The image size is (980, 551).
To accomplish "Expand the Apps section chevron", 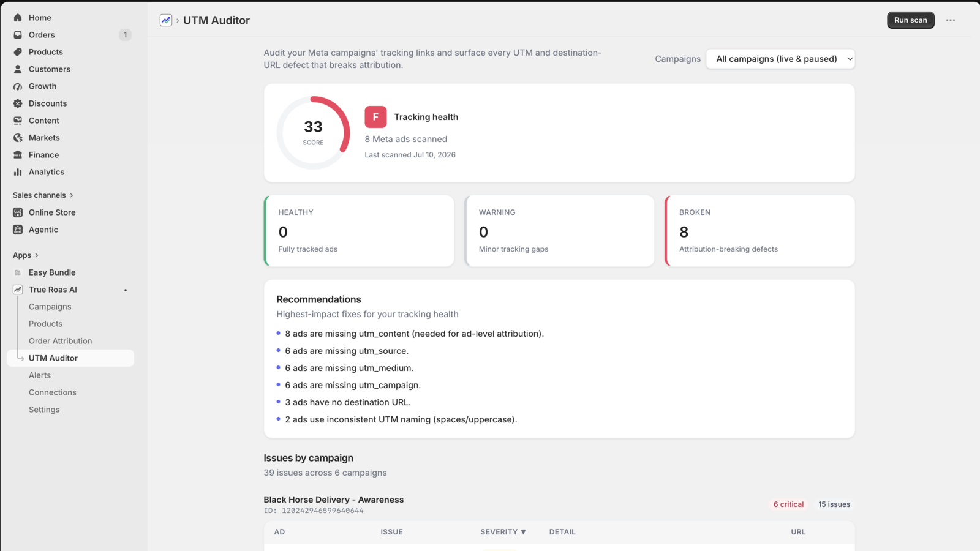I will click(36, 255).
